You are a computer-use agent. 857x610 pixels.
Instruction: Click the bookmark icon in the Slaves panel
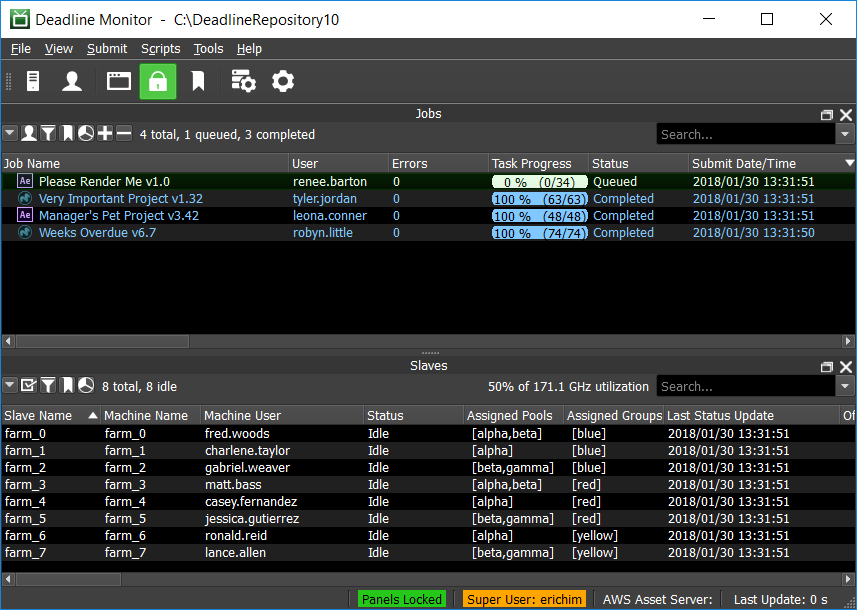click(67, 385)
